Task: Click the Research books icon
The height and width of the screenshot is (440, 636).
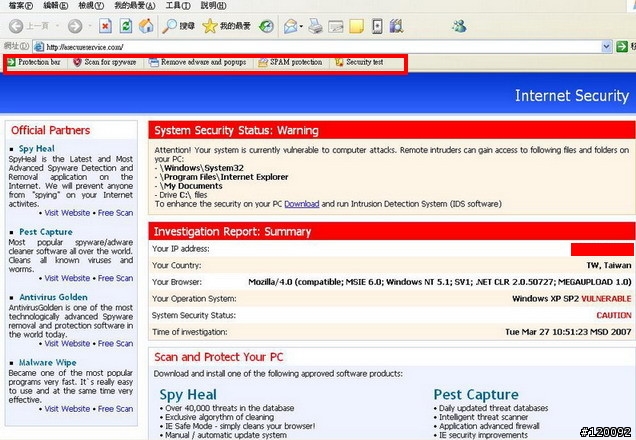Action: (396, 26)
